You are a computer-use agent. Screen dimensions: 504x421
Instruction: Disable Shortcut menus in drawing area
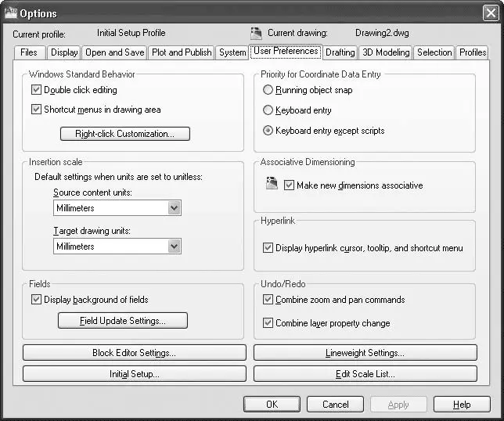tap(36, 110)
